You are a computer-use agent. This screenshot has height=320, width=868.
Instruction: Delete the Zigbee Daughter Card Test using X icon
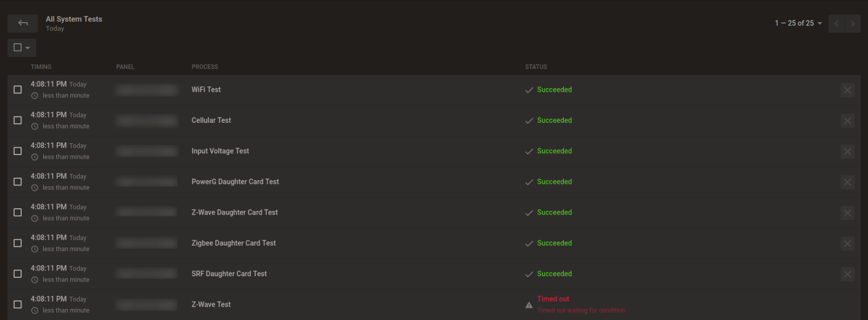click(x=847, y=243)
